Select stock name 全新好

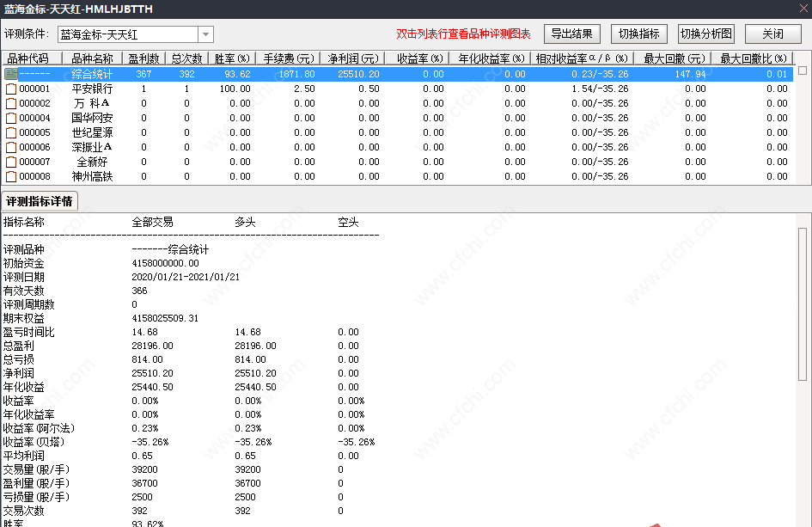tap(92, 162)
